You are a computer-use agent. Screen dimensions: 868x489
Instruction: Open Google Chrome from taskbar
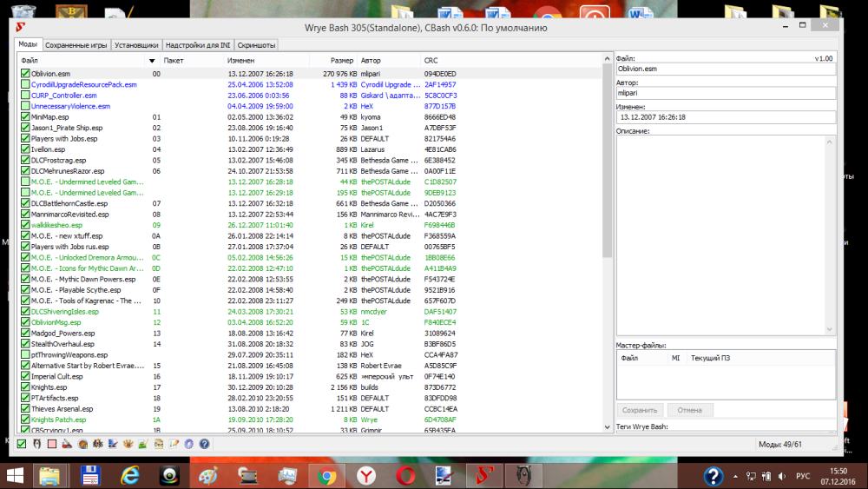pos(326,476)
